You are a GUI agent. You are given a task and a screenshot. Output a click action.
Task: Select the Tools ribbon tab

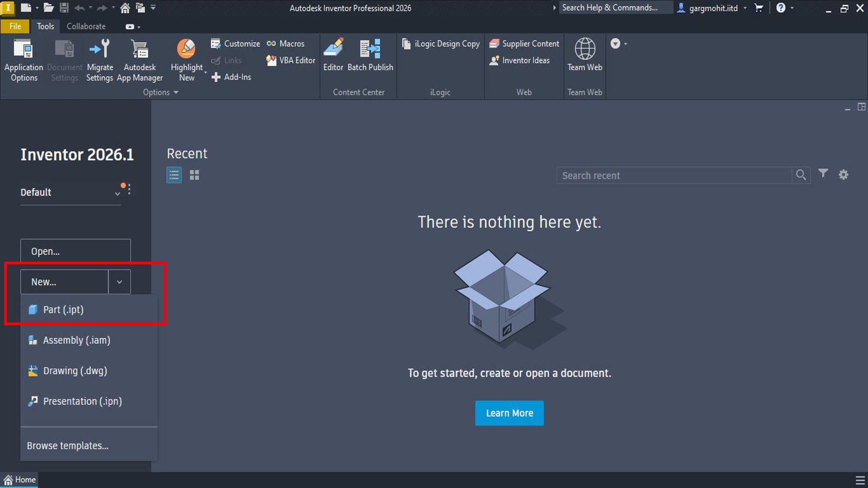pos(45,26)
